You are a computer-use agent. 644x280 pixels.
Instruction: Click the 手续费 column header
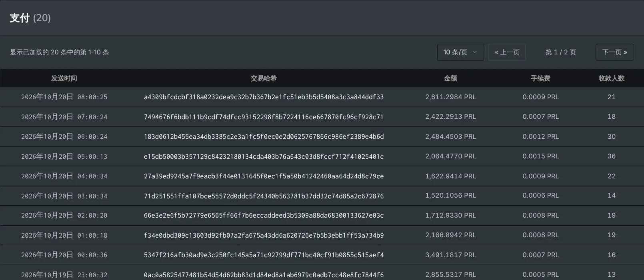pos(540,78)
